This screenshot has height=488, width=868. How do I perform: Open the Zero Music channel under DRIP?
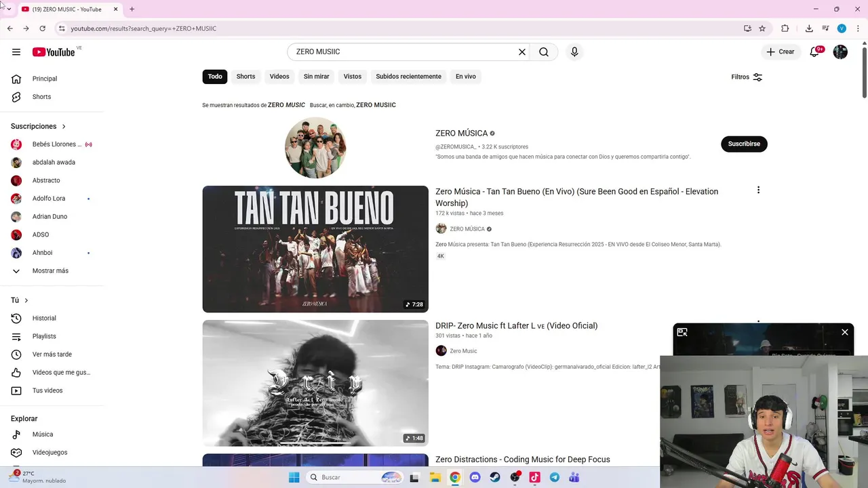point(463,351)
